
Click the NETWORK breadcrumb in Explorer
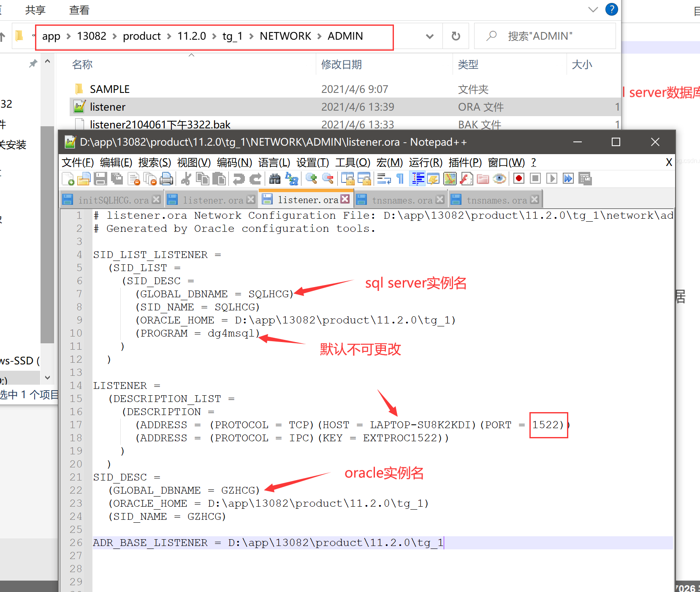tap(285, 36)
